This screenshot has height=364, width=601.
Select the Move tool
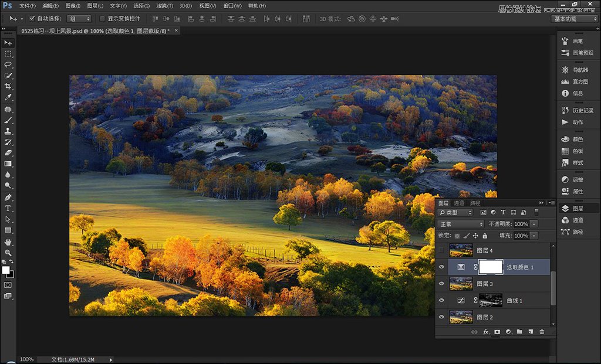pos(8,43)
